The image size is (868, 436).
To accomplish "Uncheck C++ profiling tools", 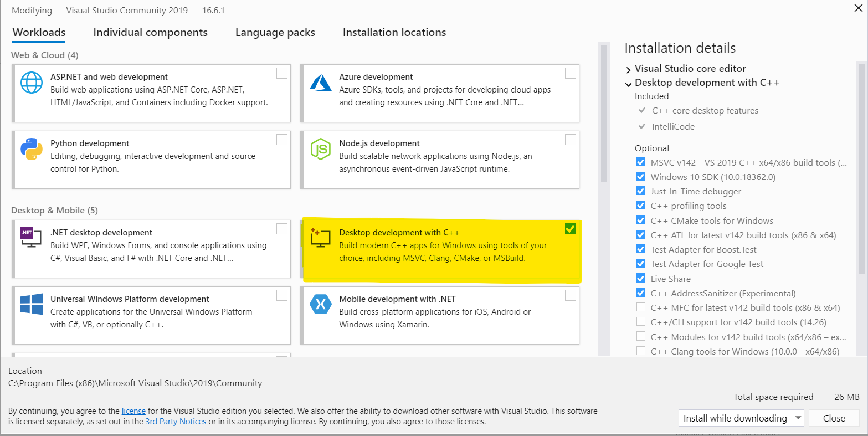I will pos(641,206).
